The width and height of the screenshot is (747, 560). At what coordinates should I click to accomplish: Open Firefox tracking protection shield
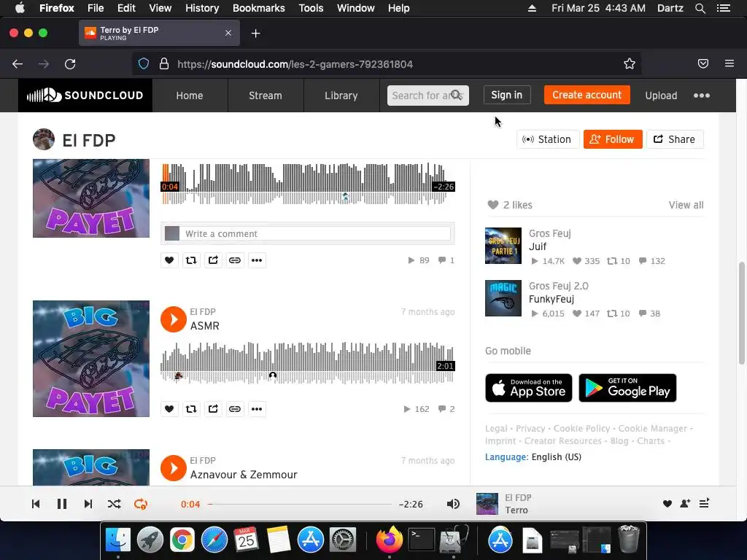coord(144,64)
